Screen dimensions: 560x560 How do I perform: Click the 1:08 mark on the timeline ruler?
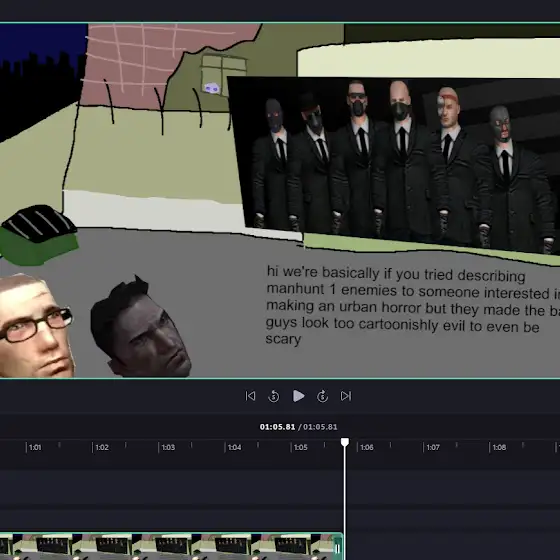499,447
